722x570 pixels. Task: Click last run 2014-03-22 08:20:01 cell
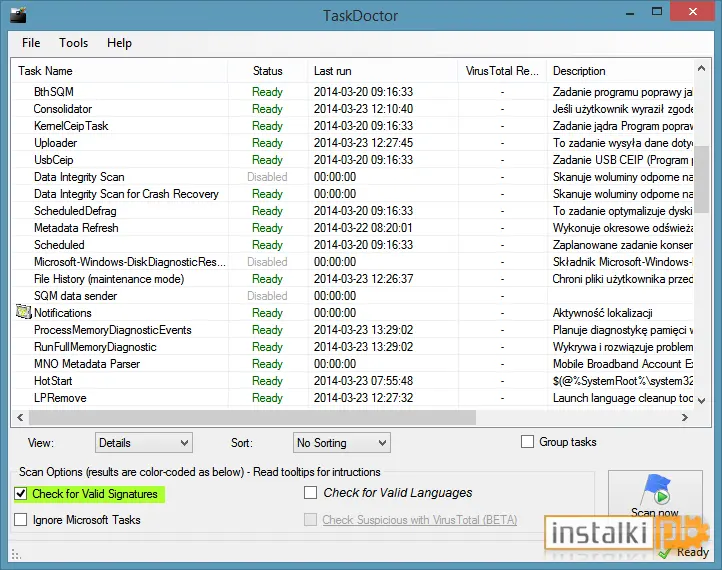(363, 228)
